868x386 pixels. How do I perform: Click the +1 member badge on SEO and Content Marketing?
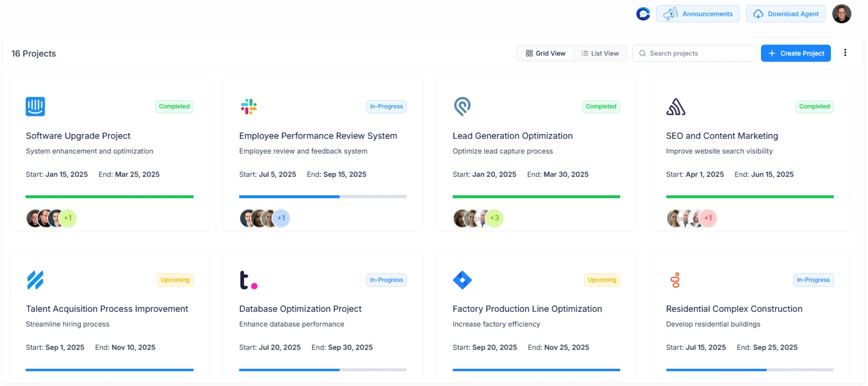click(x=708, y=218)
